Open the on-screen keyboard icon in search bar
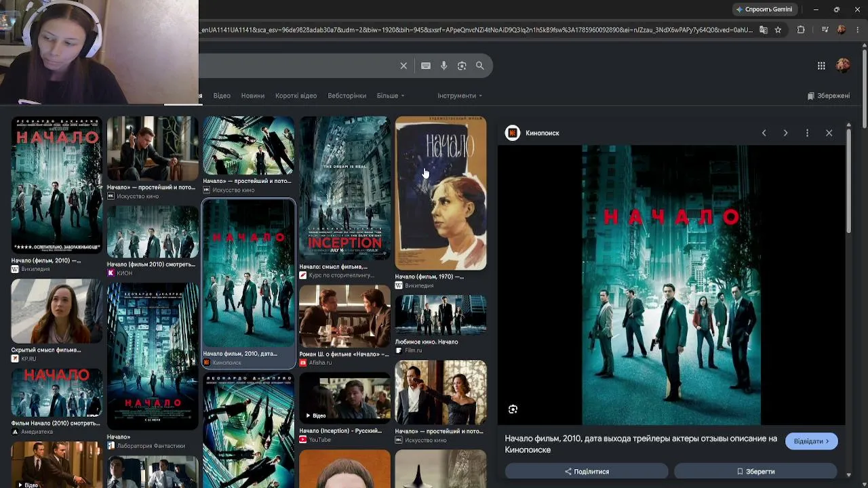Screen dimensions: 868x488 [426, 66]
